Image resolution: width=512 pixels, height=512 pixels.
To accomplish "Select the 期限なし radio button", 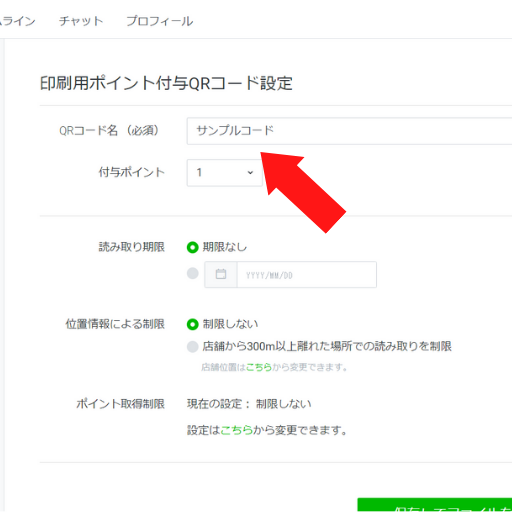I will (x=193, y=247).
